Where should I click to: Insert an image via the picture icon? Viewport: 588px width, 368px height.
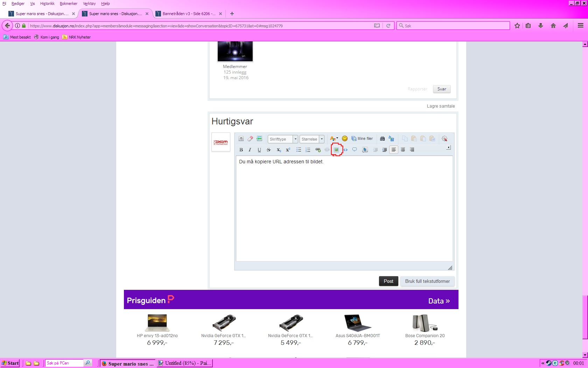click(x=336, y=150)
